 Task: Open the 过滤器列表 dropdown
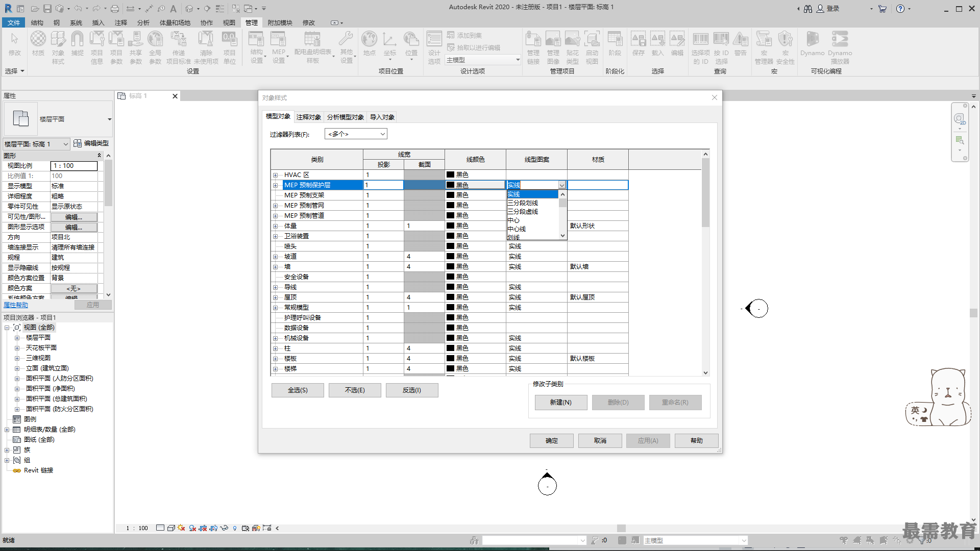pyautogui.click(x=356, y=134)
